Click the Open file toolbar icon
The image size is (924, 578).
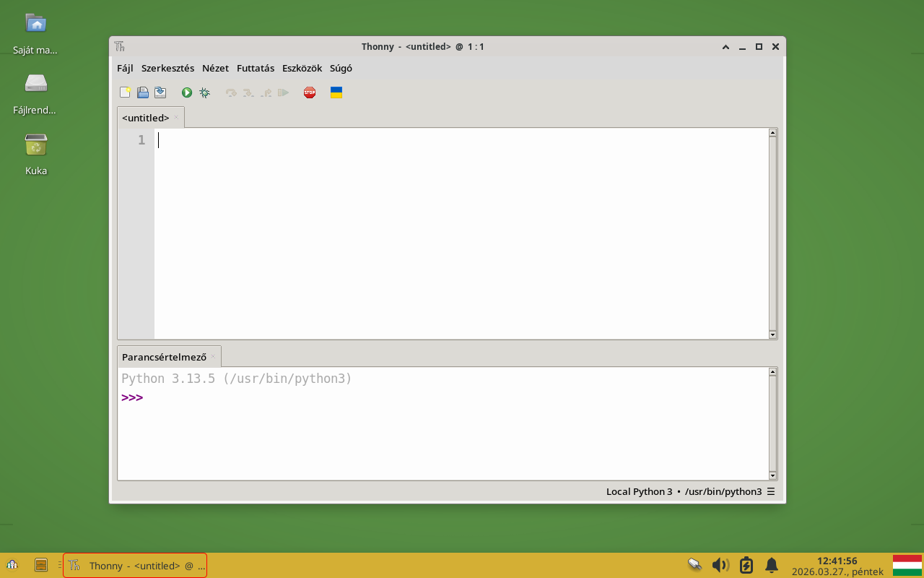click(x=143, y=92)
